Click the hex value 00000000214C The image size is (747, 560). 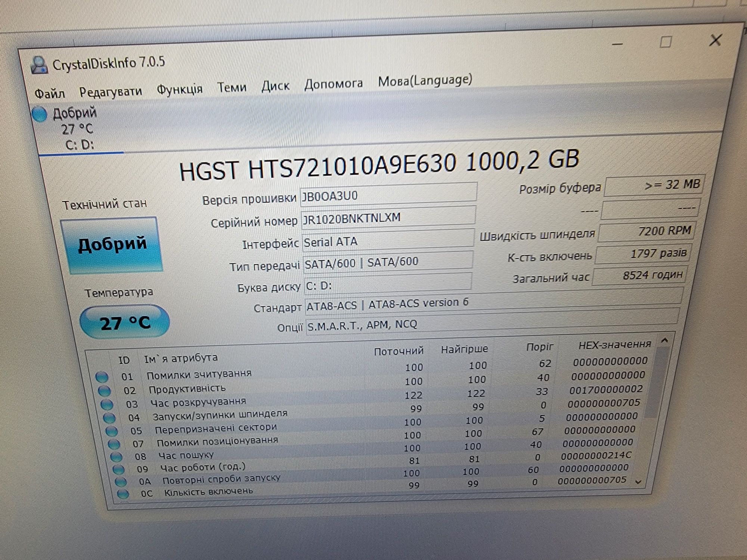[x=596, y=455]
